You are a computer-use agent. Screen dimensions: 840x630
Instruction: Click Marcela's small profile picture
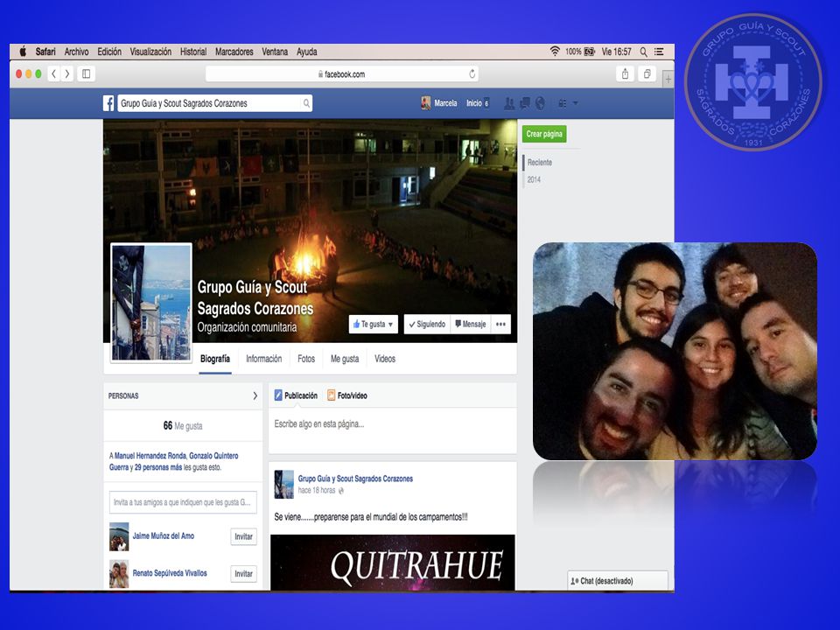click(x=426, y=103)
